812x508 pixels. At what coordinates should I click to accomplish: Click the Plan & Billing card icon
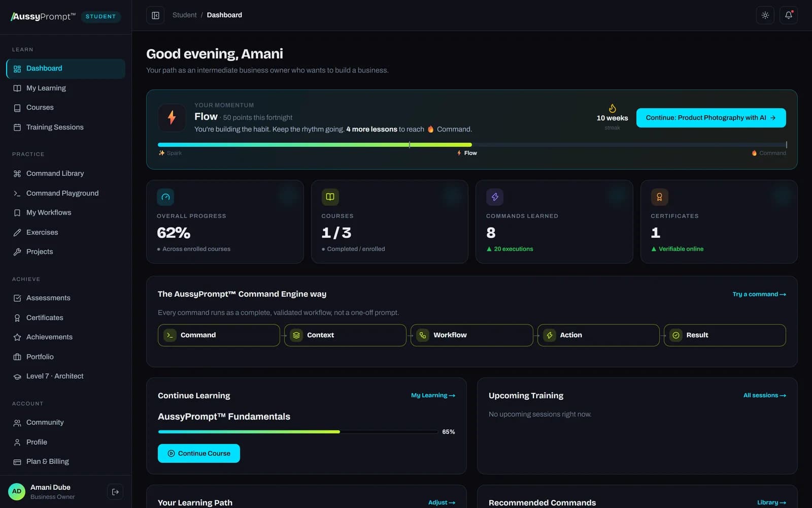point(17,462)
